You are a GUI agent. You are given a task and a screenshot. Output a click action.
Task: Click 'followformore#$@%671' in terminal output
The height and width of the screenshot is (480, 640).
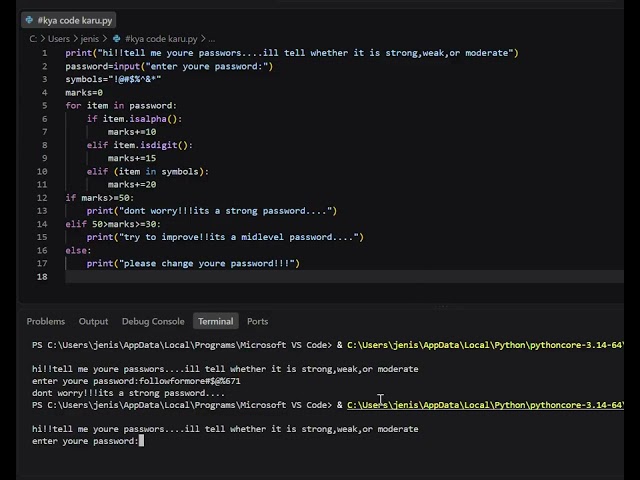190,381
